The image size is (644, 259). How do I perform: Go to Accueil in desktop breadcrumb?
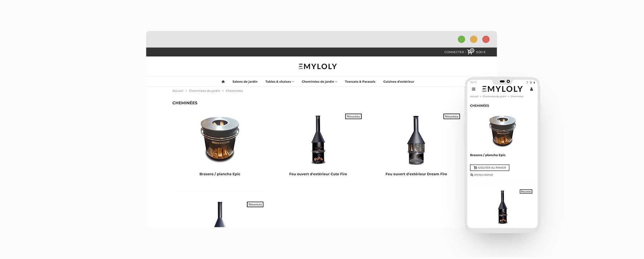coord(177,91)
